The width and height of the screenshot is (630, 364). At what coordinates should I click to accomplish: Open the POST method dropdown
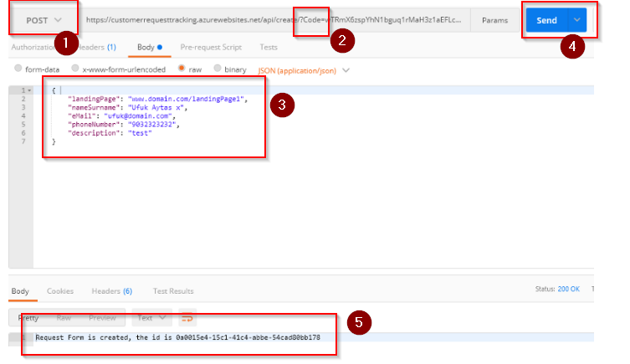[x=44, y=20]
